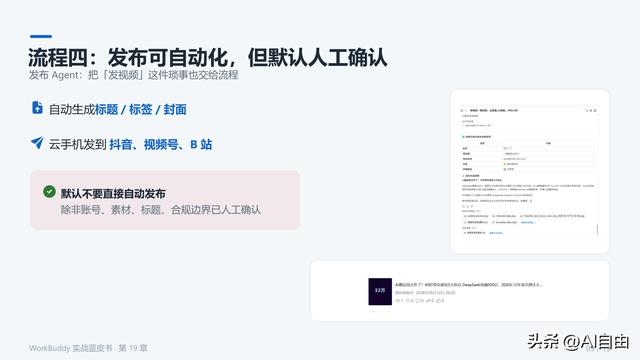Open the embedded document screenshot with the table
This screenshot has width=640, height=360.
point(530,171)
